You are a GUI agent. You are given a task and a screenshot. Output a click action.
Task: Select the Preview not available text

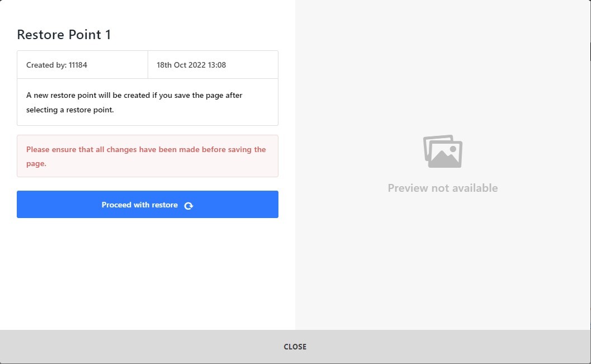[x=443, y=188]
